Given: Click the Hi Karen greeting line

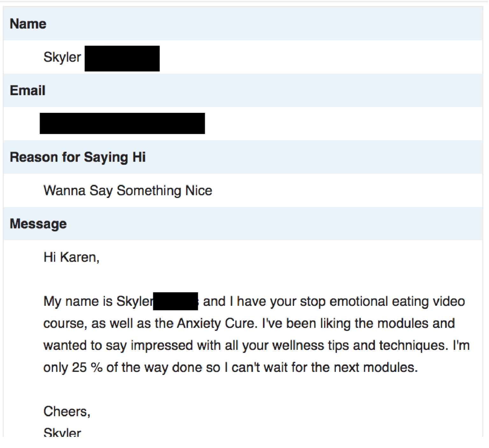Looking at the screenshot, I should coord(71,257).
